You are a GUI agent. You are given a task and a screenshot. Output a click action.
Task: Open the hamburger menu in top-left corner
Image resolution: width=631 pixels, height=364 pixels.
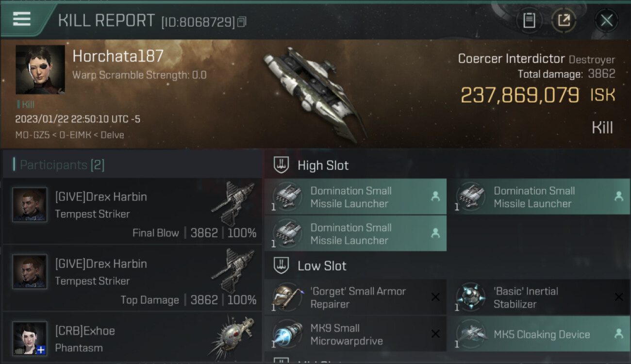21,19
